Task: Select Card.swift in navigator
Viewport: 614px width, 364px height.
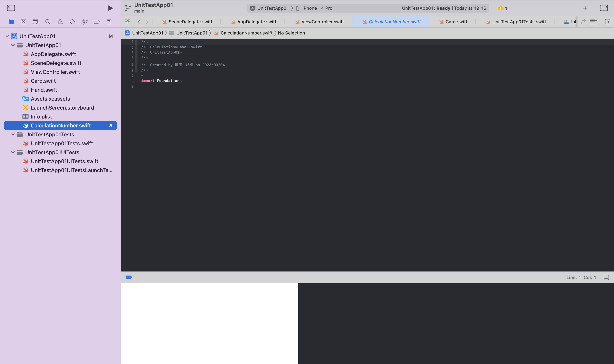Action: click(60, 81)
